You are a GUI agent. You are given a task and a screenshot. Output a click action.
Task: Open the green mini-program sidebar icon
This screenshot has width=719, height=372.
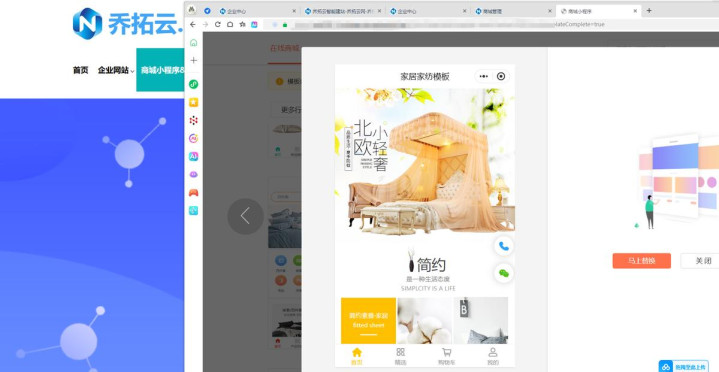pos(194,84)
